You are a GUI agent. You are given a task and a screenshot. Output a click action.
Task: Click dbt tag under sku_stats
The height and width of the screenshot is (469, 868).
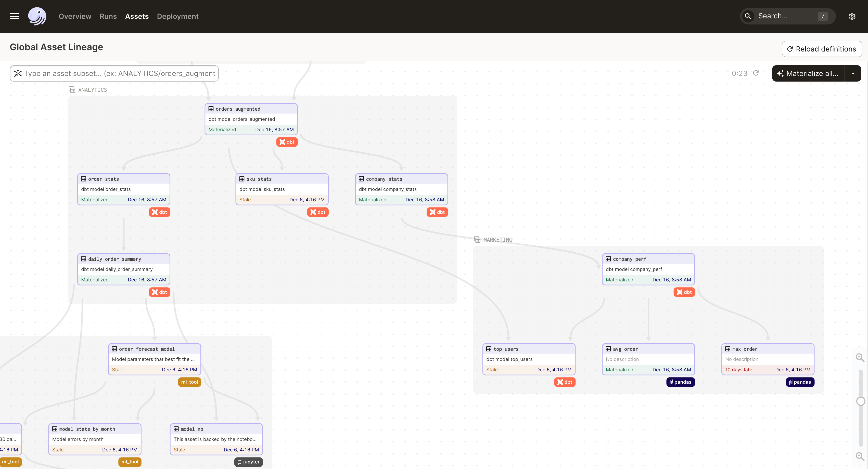pyautogui.click(x=318, y=212)
